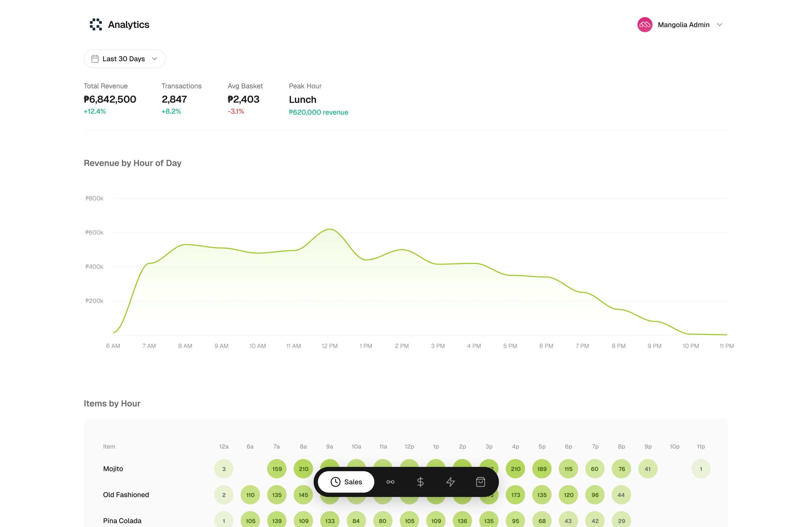Image resolution: width=812 pixels, height=527 pixels.
Task: Select the infinity icon in the floating toolbar
Action: pos(390,482)
